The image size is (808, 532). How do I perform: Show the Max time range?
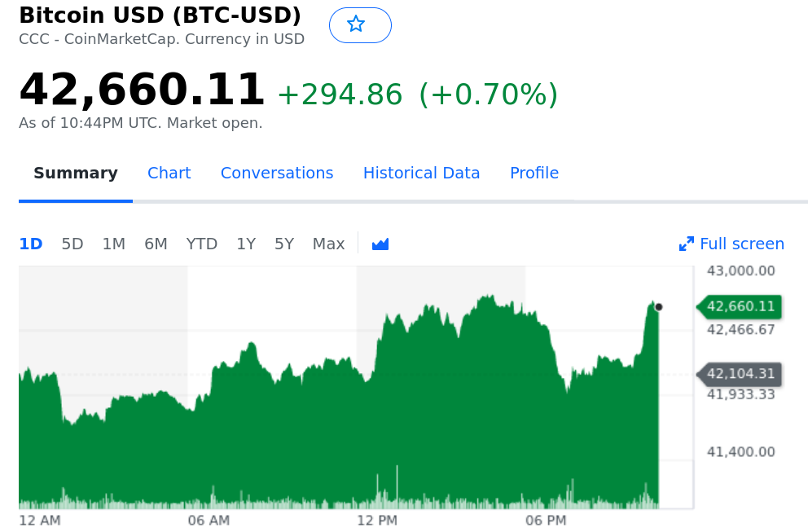click(328, 244)
